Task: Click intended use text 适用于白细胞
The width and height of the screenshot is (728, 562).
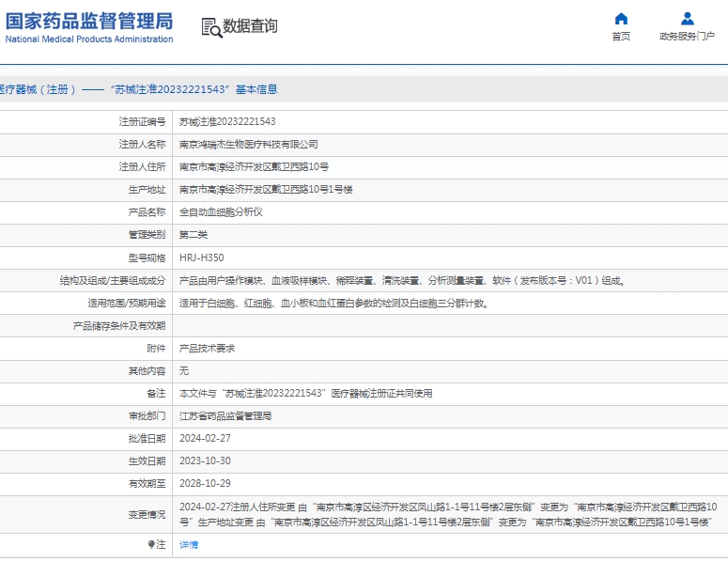Action: point(333,303)
